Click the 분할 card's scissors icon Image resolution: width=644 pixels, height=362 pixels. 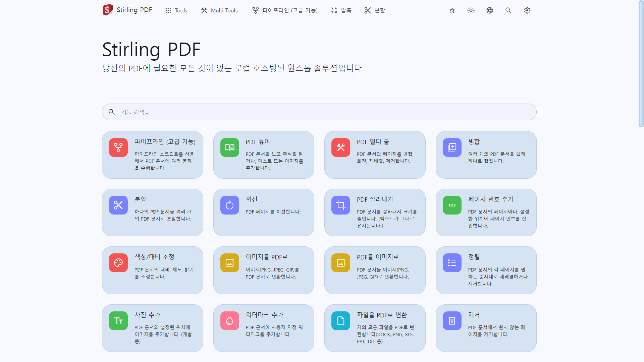pos(118,205)
